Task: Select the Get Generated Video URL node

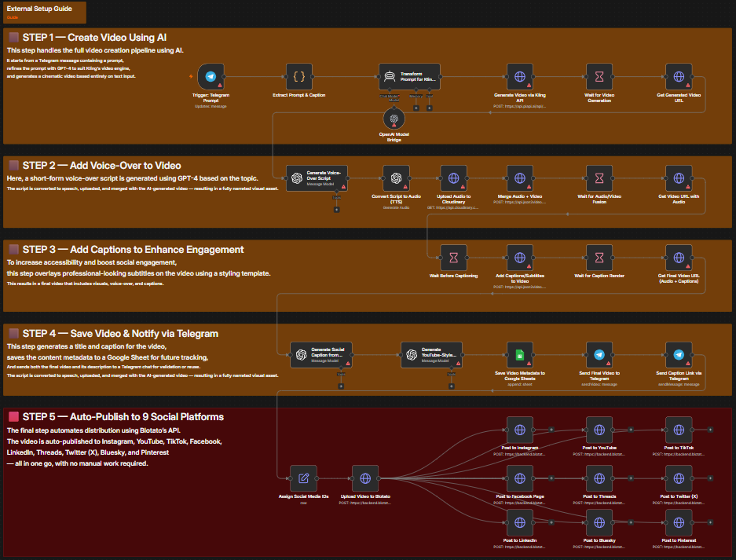Action: click(679, 76)
